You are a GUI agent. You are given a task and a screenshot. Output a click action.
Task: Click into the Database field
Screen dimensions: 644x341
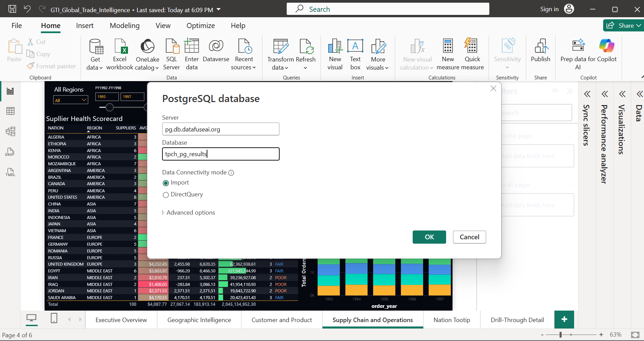click(221, 154)
